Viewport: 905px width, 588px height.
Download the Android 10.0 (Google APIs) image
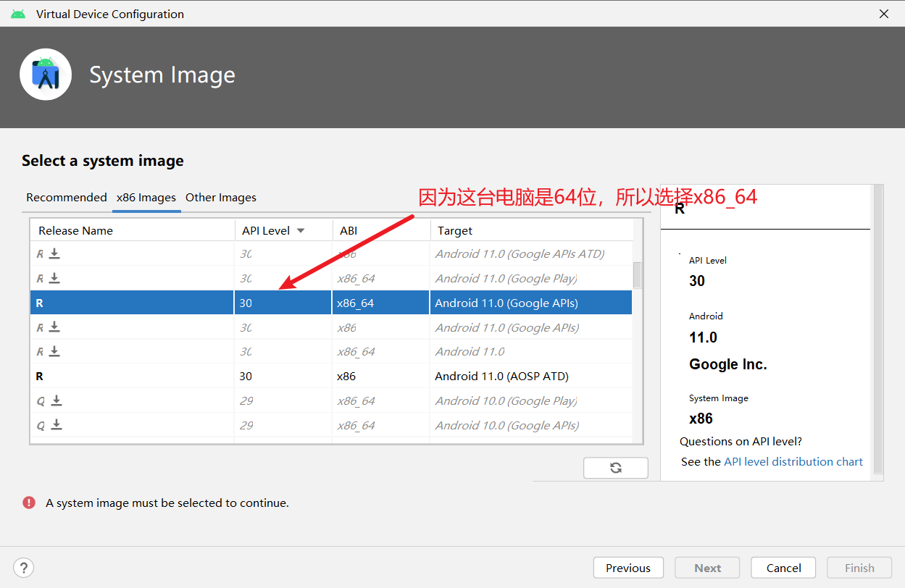57,425
